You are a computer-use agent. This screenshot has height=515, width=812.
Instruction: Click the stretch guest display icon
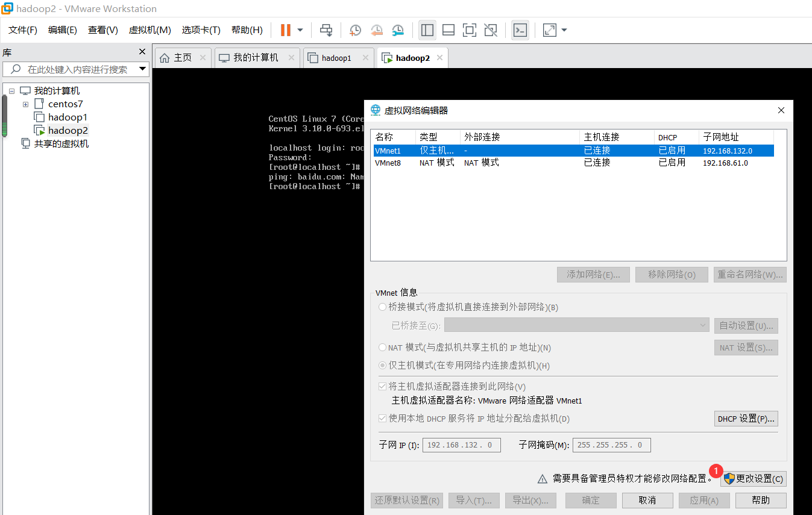click(550, 30)
